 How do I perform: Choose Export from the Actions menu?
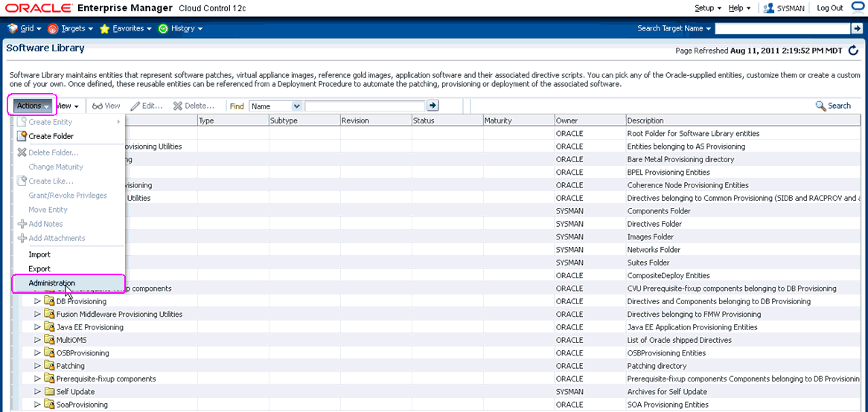click(x=69, y=268)
